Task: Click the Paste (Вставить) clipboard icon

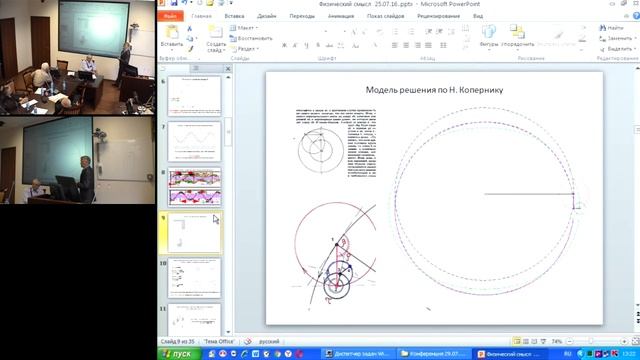Action: [171, 32]
